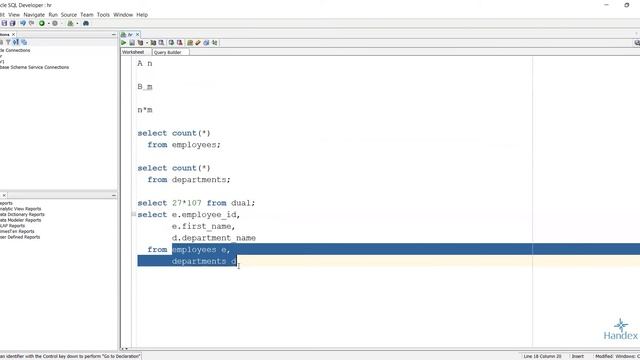Click the Save All icon in the main toolbar
The height and width of the screenshot is (360, 640).
point(13,23)
